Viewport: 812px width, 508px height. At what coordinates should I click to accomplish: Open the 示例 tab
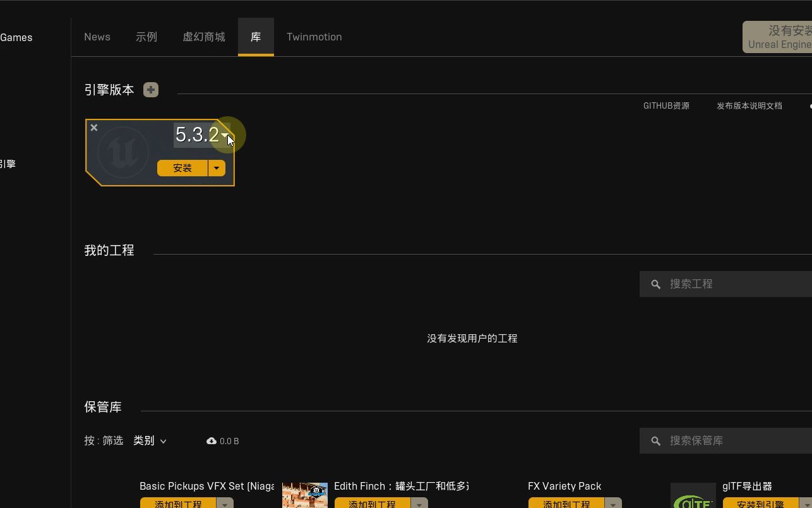(x=146, y=37)
